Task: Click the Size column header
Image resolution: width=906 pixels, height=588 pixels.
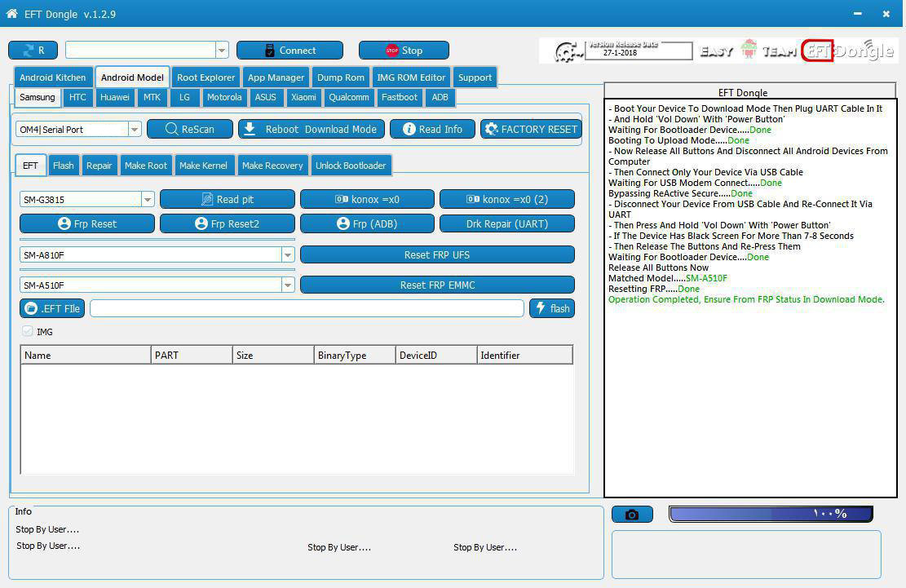Action: tap(273, 356)
